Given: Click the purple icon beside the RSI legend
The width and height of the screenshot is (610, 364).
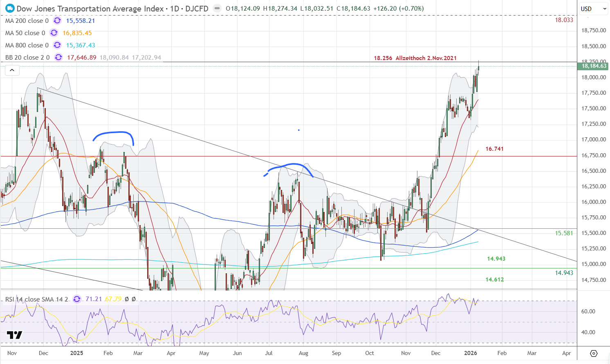Looking at the screenshot, I should point(77,299).
